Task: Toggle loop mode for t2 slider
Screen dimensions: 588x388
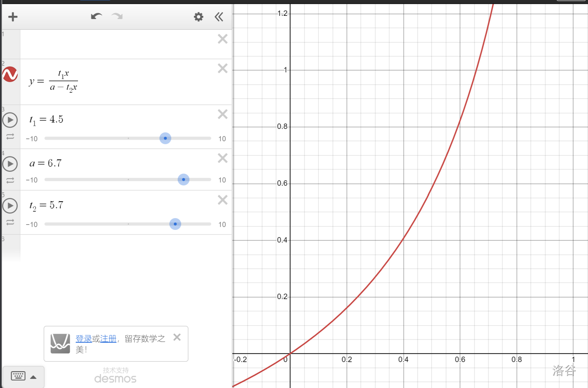Action: 10,222
